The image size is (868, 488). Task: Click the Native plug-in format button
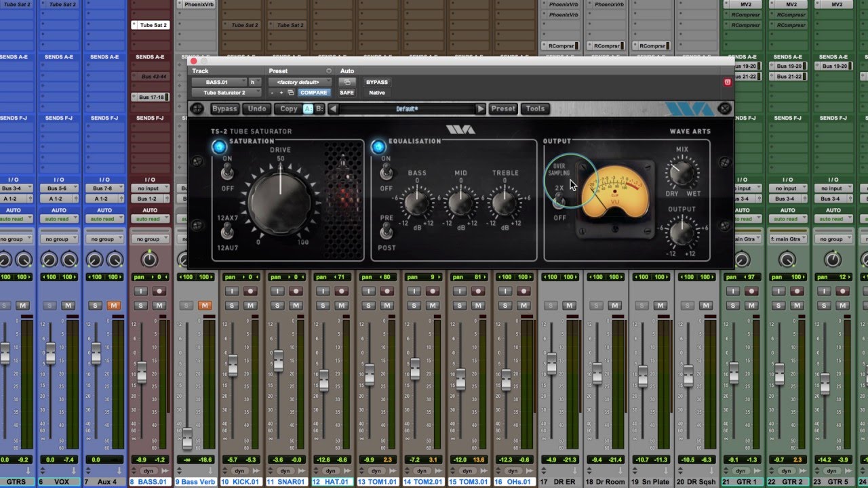pos(377,93)
